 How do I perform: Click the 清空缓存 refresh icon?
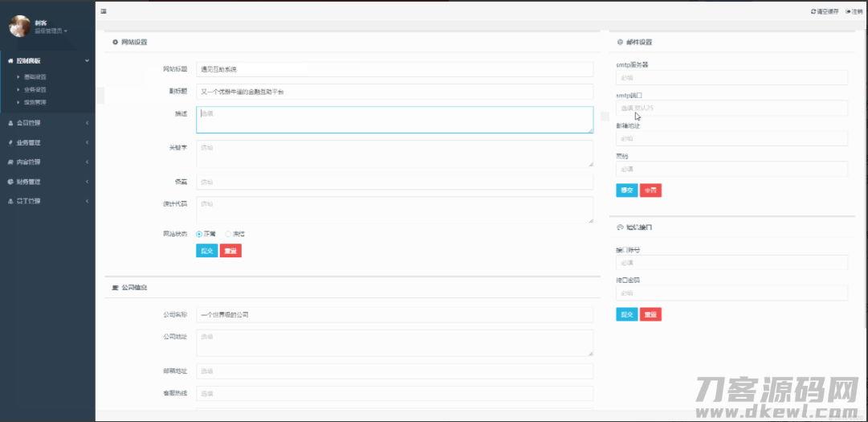[x=813, y=11]
